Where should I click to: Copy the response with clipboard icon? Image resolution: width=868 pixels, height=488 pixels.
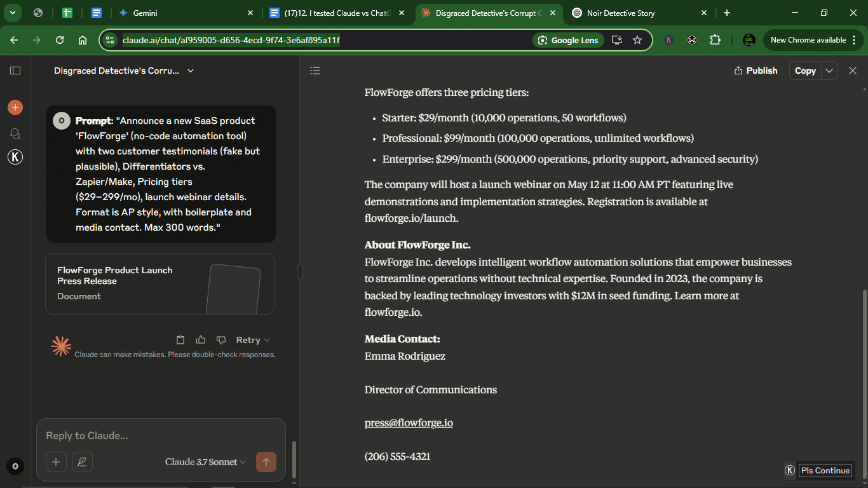click(180, 340)
